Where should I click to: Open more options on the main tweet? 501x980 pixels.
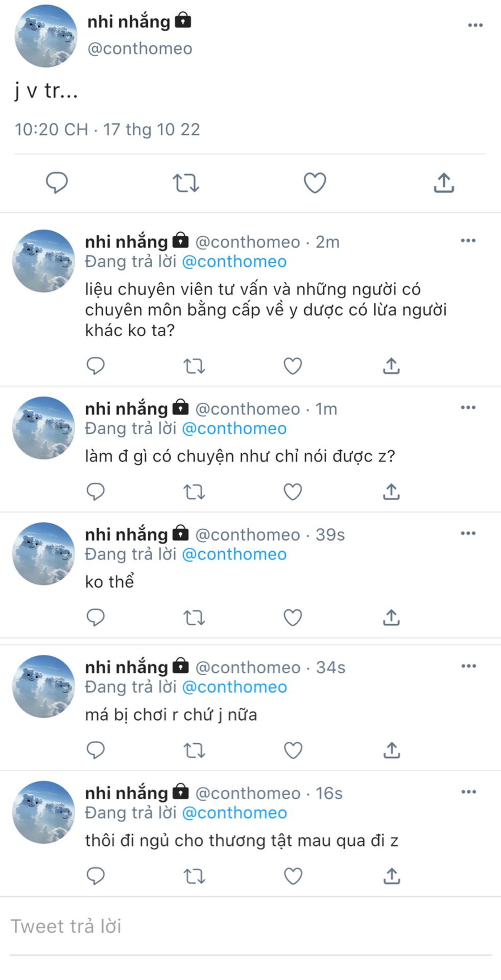click(475, 25)
